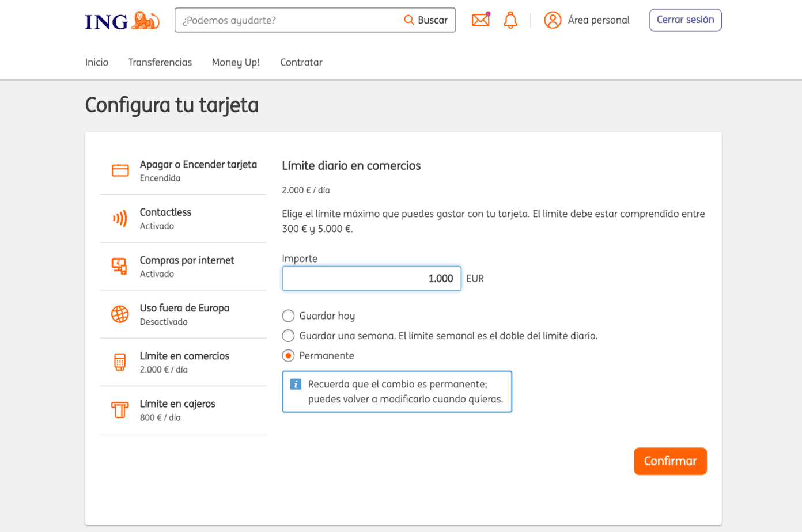Go to Inicio menu item
This screenshot has width=802, height=532.
click(97, 62)
